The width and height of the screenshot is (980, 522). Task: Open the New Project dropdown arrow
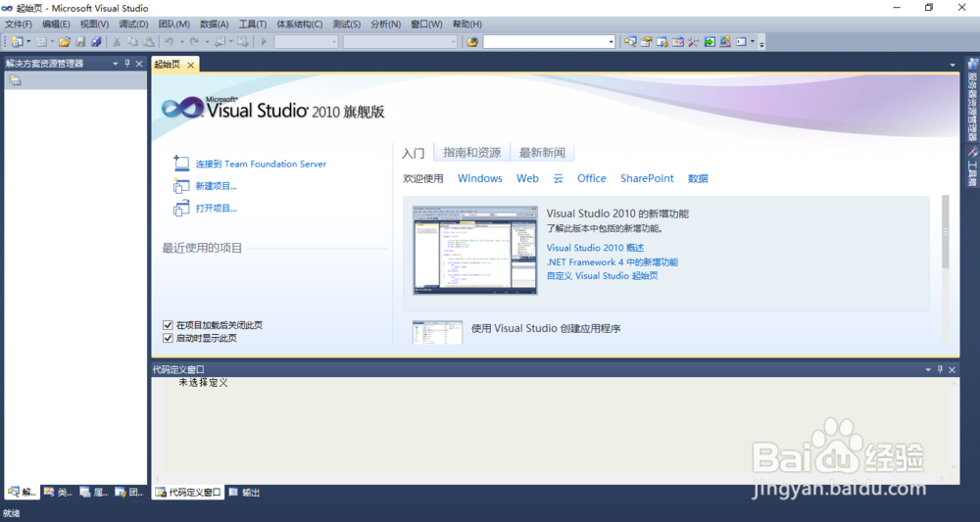coord(28,42)
